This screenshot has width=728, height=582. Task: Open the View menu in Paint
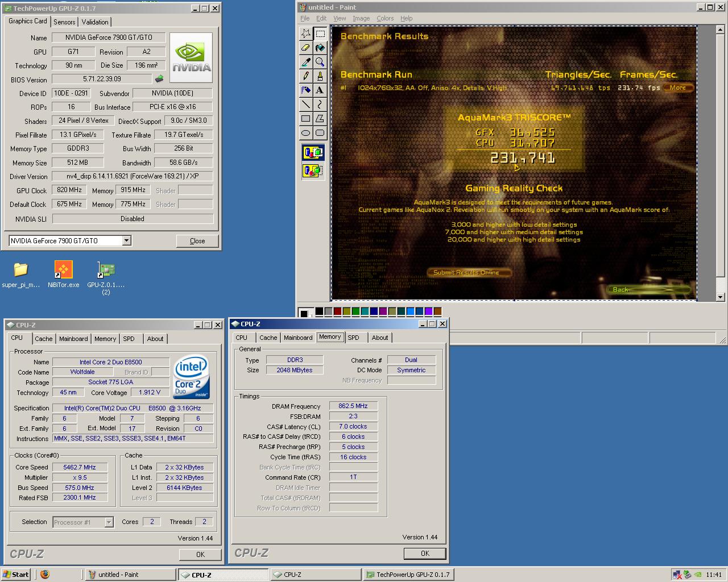(x=340, y=18)
